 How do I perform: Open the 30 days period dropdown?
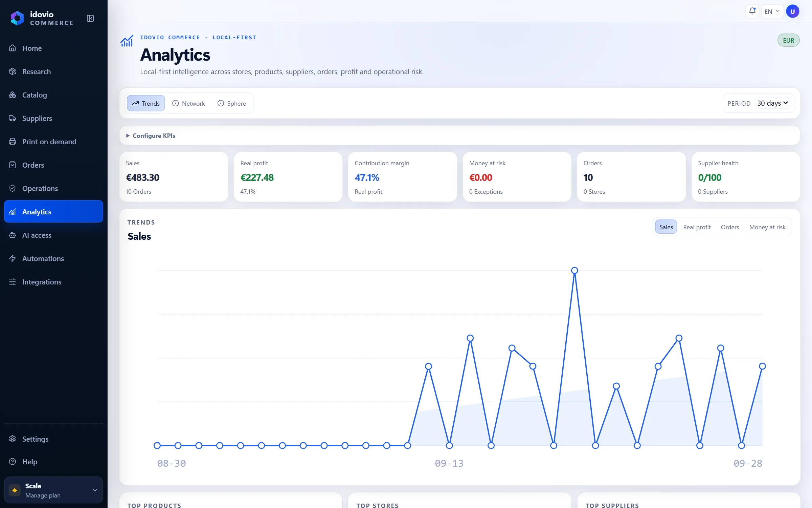772,103
